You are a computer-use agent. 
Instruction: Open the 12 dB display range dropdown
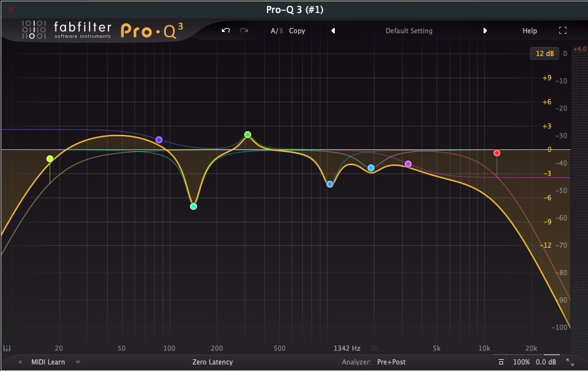[544, 53]
